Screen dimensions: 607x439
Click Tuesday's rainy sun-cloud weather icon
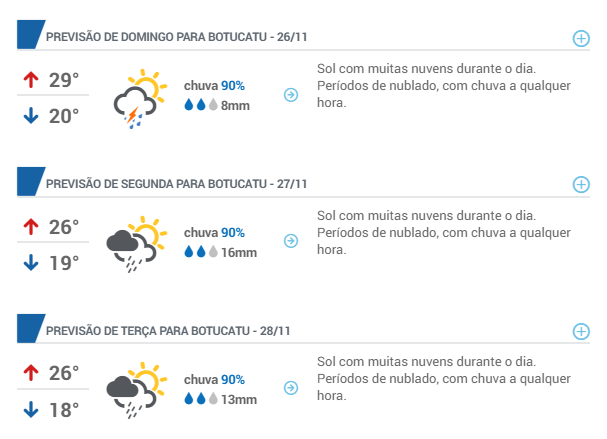(x=137, y=390)
